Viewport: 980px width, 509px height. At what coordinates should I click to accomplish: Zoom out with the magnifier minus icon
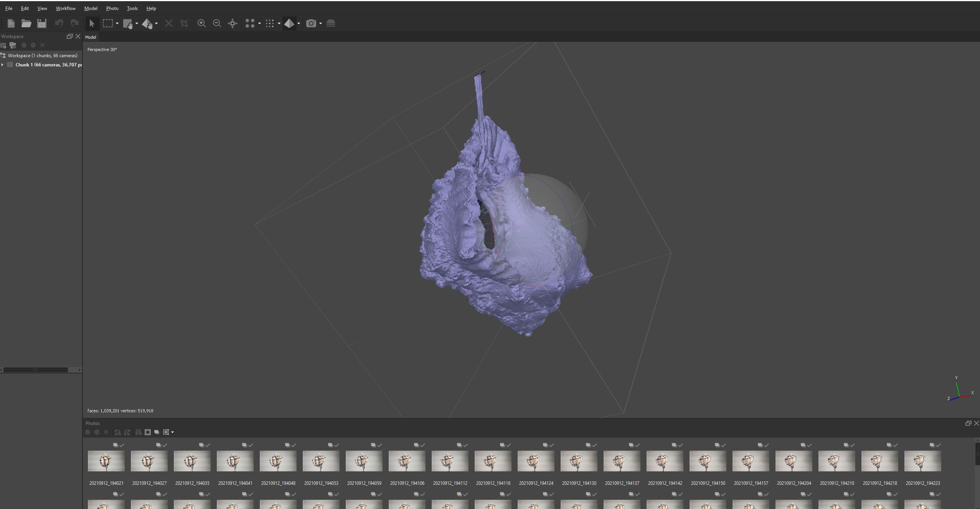tap(217, 23)
